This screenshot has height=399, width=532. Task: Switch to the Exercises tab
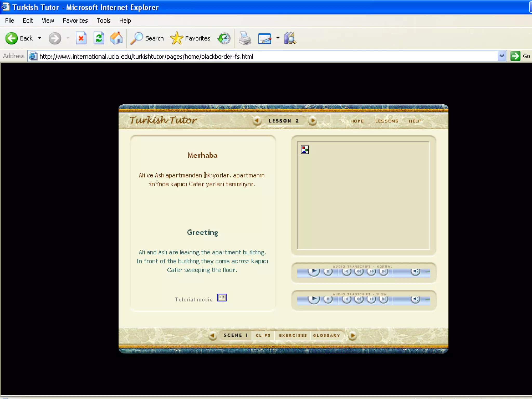[293, 336]
